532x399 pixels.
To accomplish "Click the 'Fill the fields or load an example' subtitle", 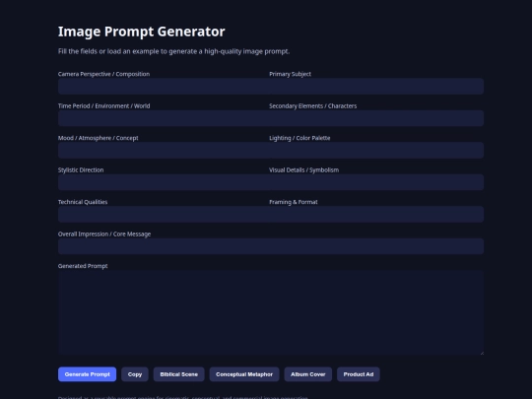I will point(173,51).
